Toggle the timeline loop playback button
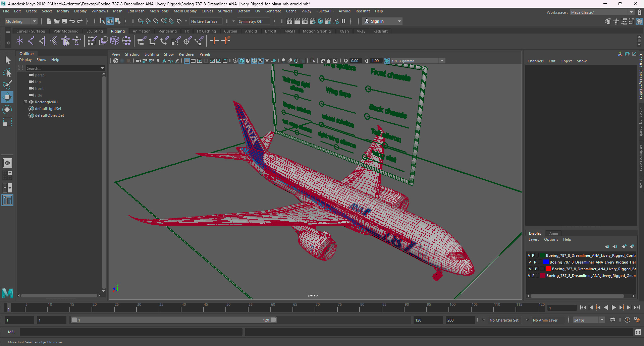 pos(612,320)
